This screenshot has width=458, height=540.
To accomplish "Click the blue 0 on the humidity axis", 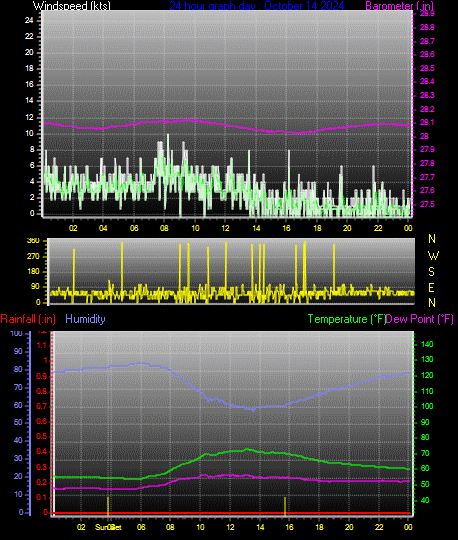I will point(21,512).
